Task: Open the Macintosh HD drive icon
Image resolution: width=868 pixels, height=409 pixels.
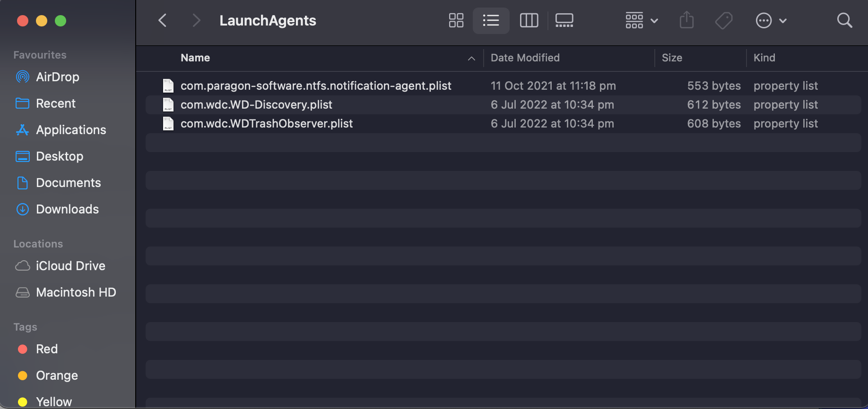Action: (22, 292)
